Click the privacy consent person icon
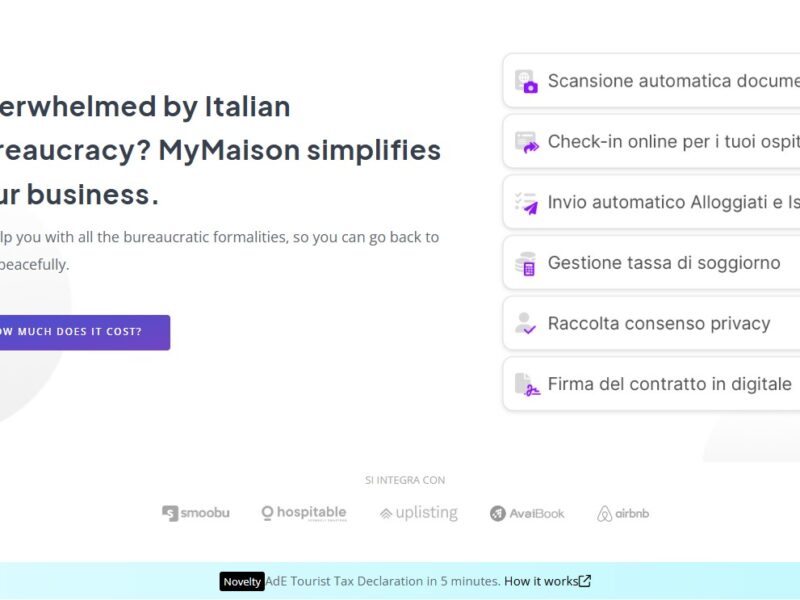The width and height of the screenshot is (800, 600). coord(526,324)
